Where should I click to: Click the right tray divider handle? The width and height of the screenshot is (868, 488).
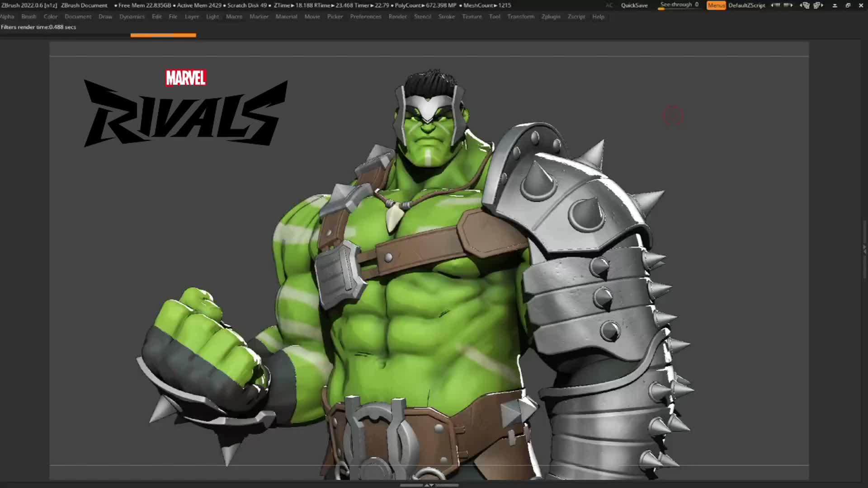pos(864,249)
